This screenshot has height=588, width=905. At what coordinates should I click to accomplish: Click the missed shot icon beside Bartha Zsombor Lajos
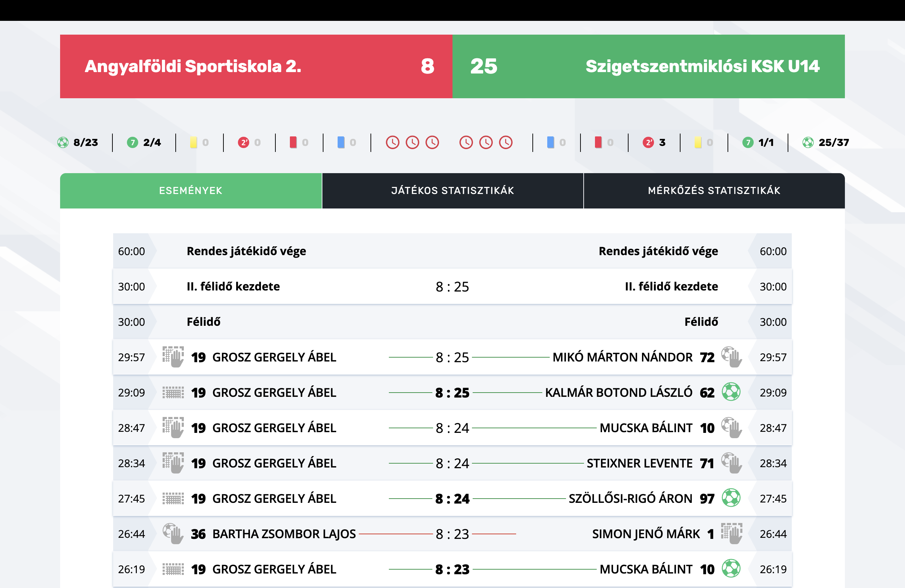point(173,534)
